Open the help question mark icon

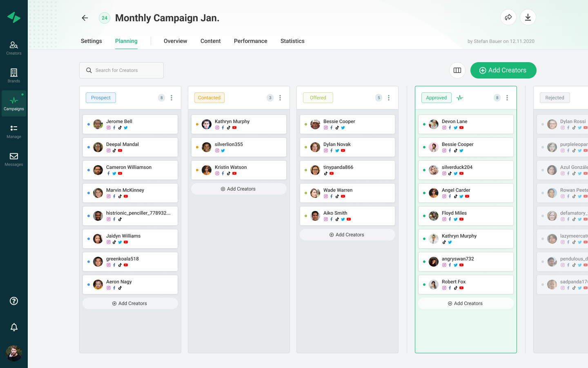(14, 301)
